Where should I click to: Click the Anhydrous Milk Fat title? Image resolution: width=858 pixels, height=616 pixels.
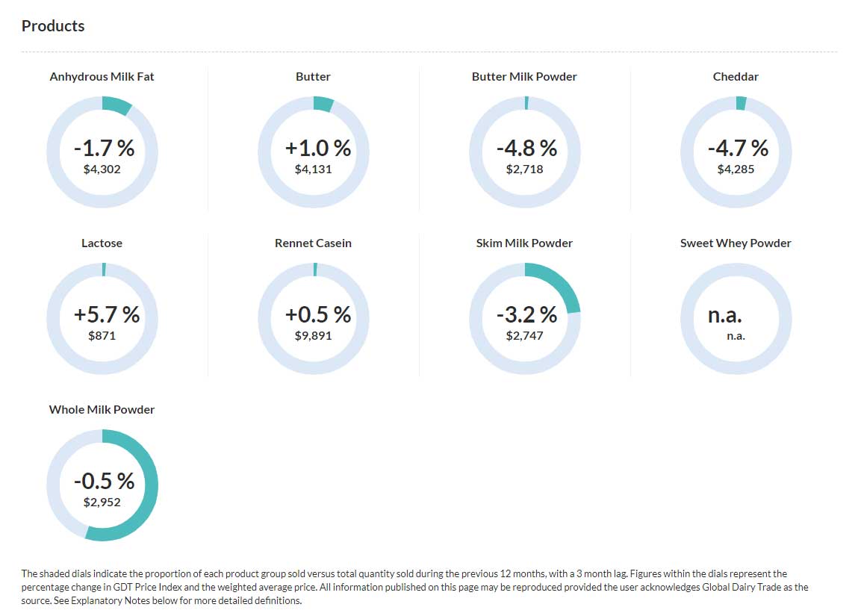pos(102,76)
